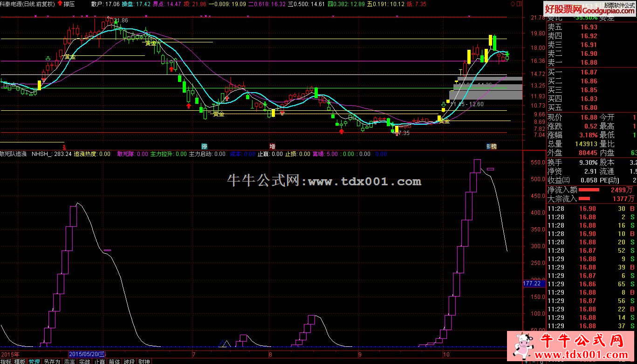Click the 主力启动: 0.00 readout
This screenshot has width=637, height=364.
[x=207, y=154]
